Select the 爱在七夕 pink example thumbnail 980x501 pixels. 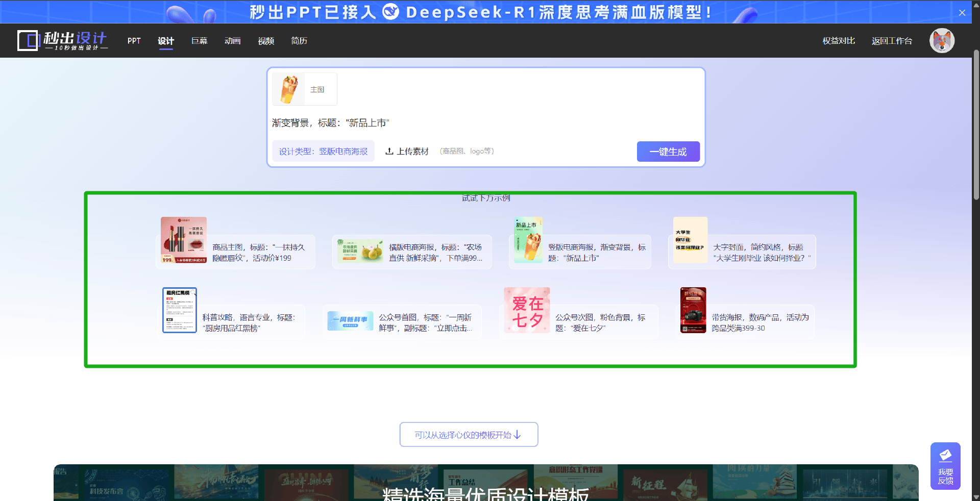tap(527, 310)
